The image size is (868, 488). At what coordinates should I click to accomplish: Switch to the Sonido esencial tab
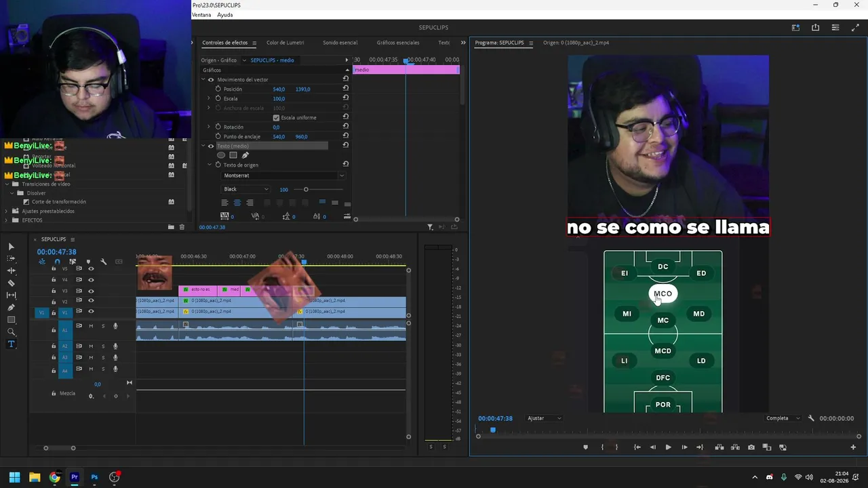tap(340, 43)
